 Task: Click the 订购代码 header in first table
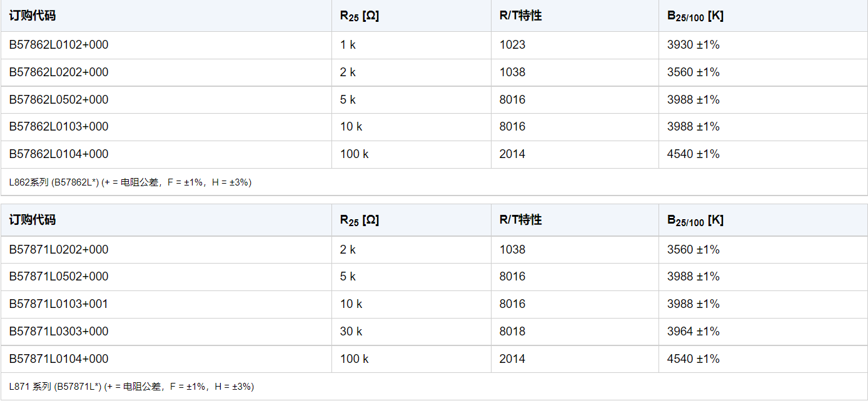tap(33, 16)
